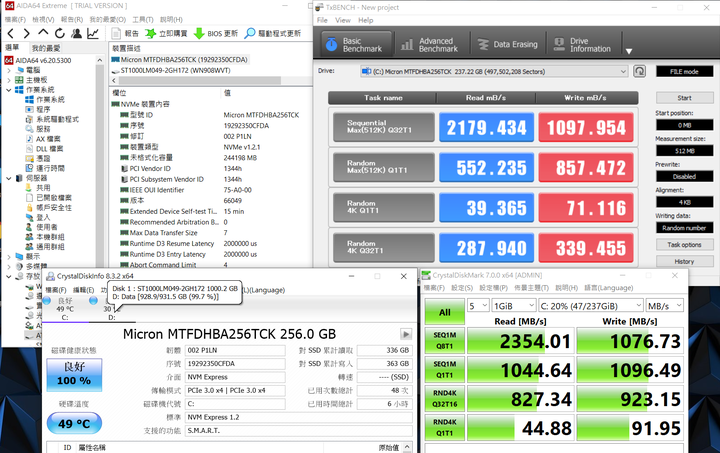This screenshot has width=720, height=453.
Task: Open the TxBENCH Drive dropdown
Action: (494, 72)
